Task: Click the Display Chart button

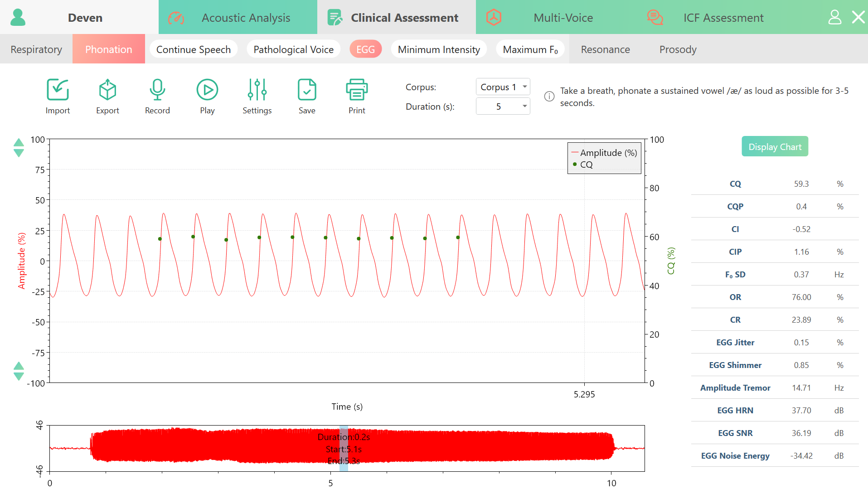Action: point(775,146)
